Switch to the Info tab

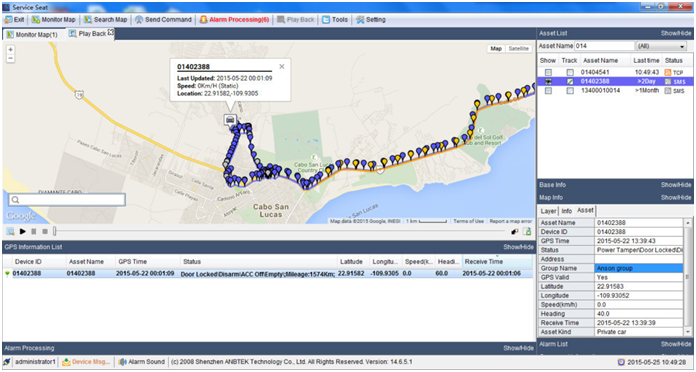pos(567,211)
